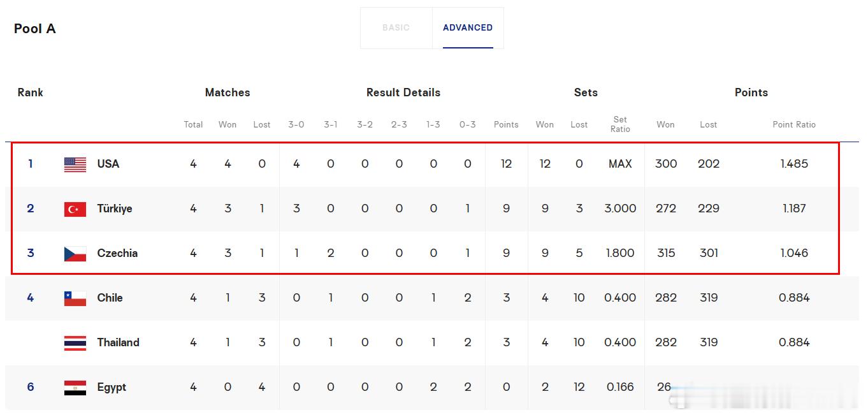This screenshot has height=417, width=868.
Task: Switch to the BASIC tab
Action: 396,27
